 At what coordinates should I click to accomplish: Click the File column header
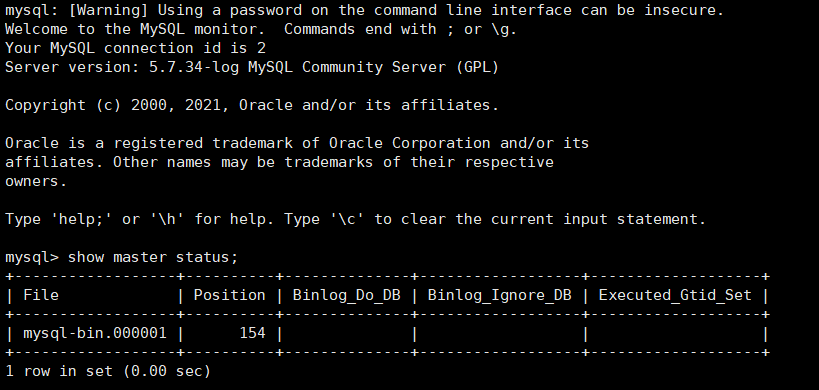coord(41,295)
